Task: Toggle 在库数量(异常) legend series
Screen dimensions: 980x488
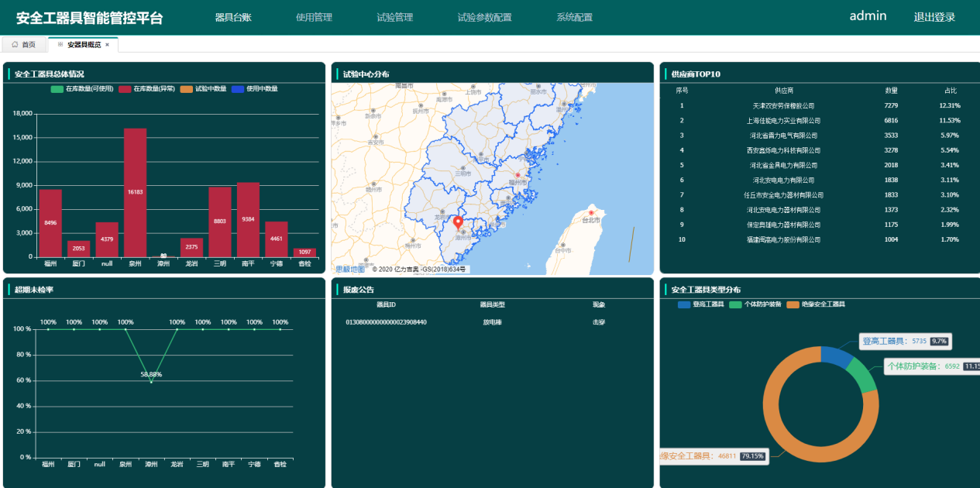Action: [x=146, y=89]
